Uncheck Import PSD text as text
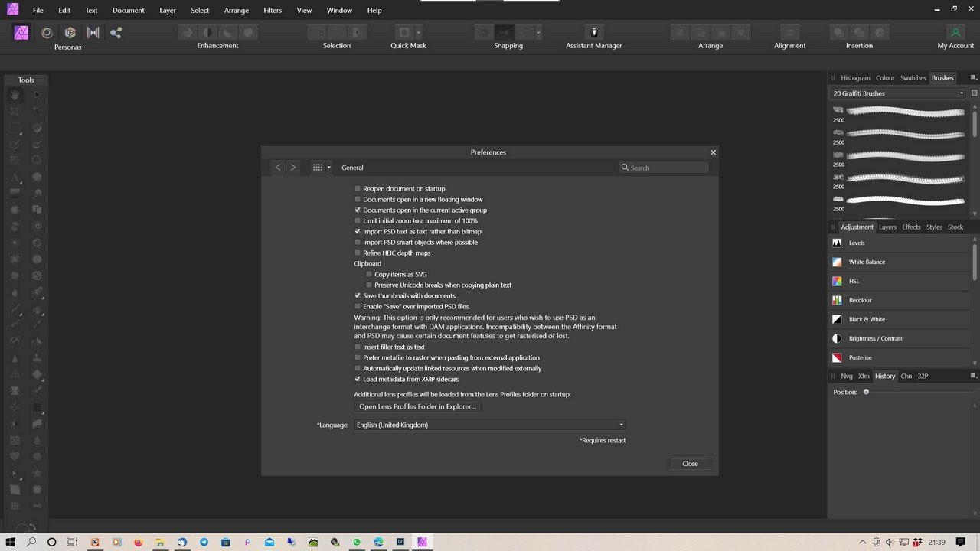 (x=358, y=231)
